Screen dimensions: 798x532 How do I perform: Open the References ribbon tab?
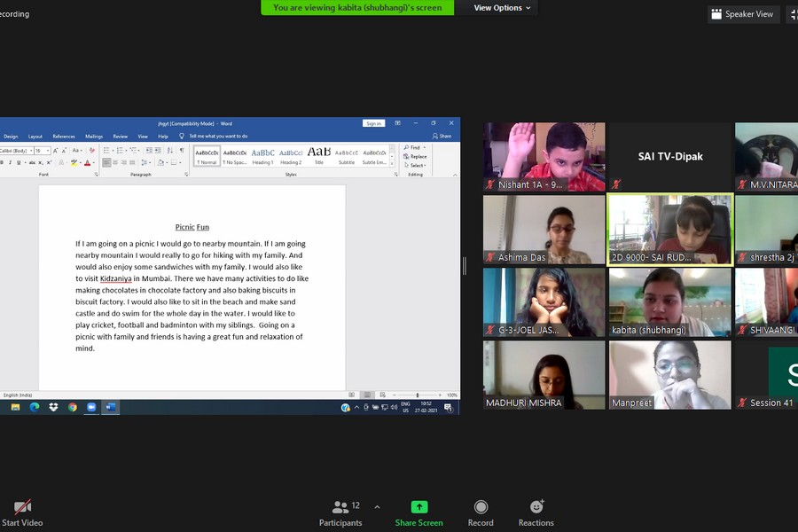64,137
